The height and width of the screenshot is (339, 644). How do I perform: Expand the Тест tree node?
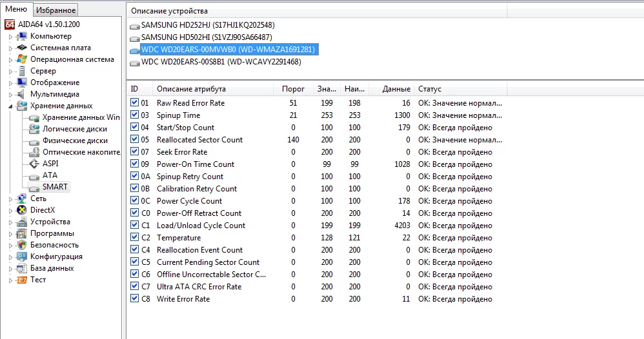pos(11,280)
